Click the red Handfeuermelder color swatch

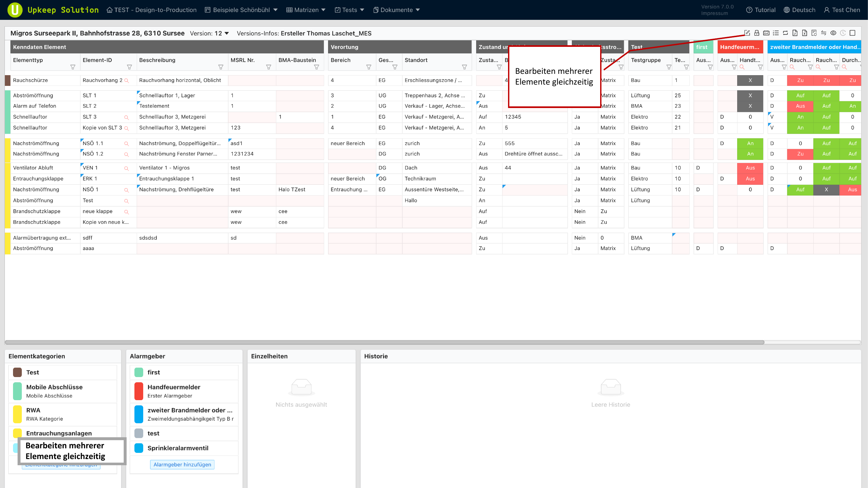click(139, 391)
